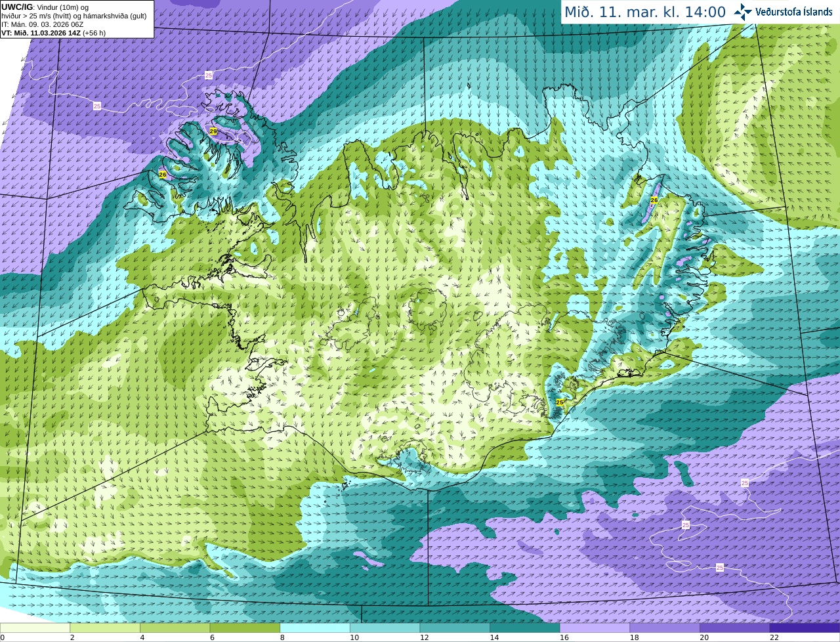Screen dimensions: 840x642
Task: Click the '18' value on the color scale
Action: pos(634,637)
